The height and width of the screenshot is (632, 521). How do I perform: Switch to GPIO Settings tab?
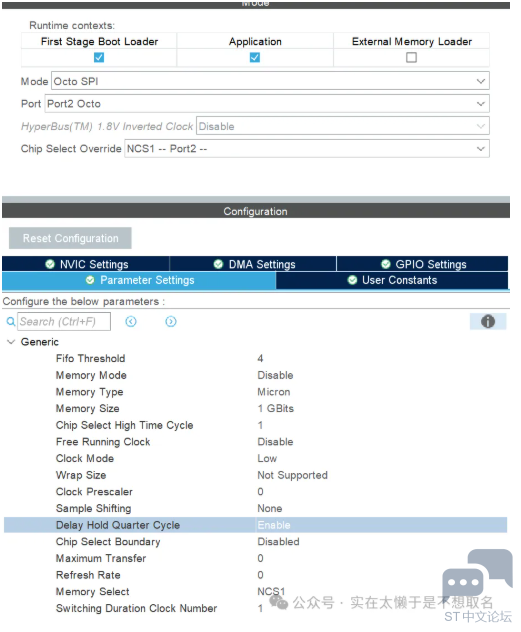point(422,264)
